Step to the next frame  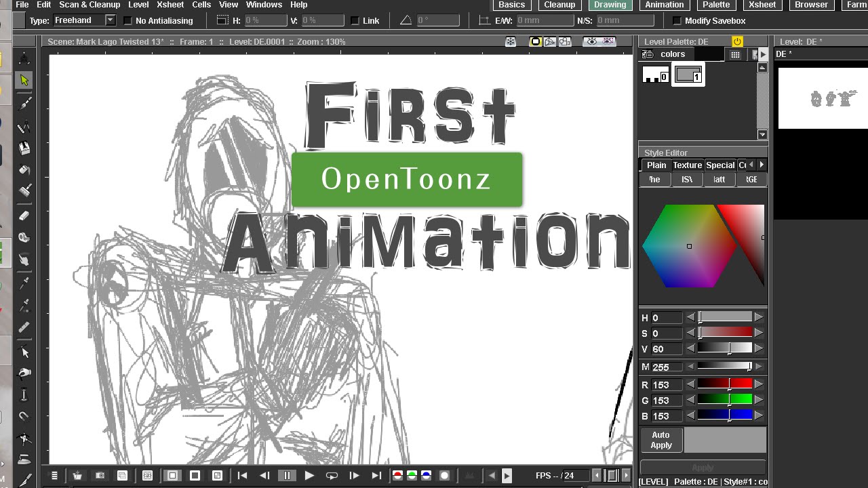(354, 476)
